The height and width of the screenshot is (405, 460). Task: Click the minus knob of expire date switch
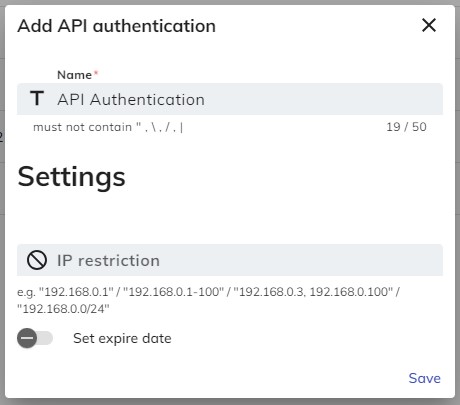click(27, 338)
